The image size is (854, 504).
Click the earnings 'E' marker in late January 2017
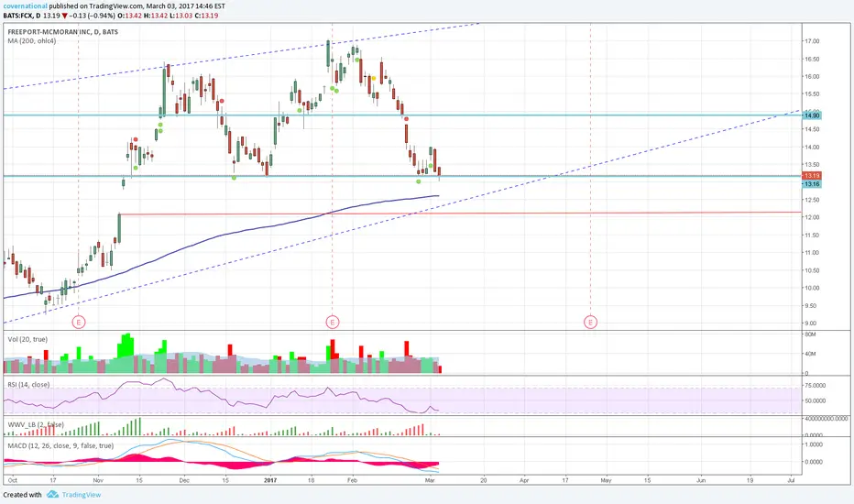point(333,323)
